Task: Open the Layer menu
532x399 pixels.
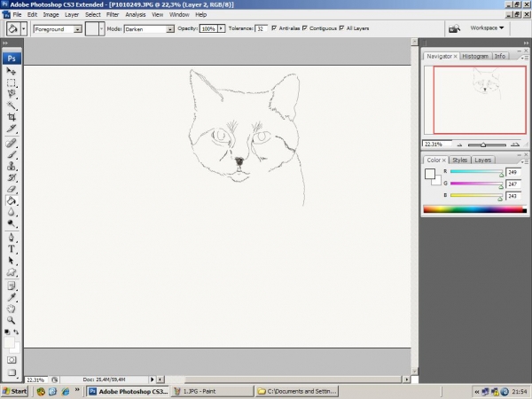Action: 72,14
